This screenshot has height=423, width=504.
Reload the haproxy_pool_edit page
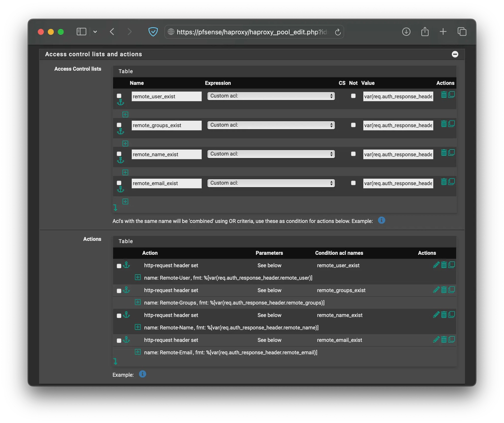pyautogui.click(x=337, y=31)
